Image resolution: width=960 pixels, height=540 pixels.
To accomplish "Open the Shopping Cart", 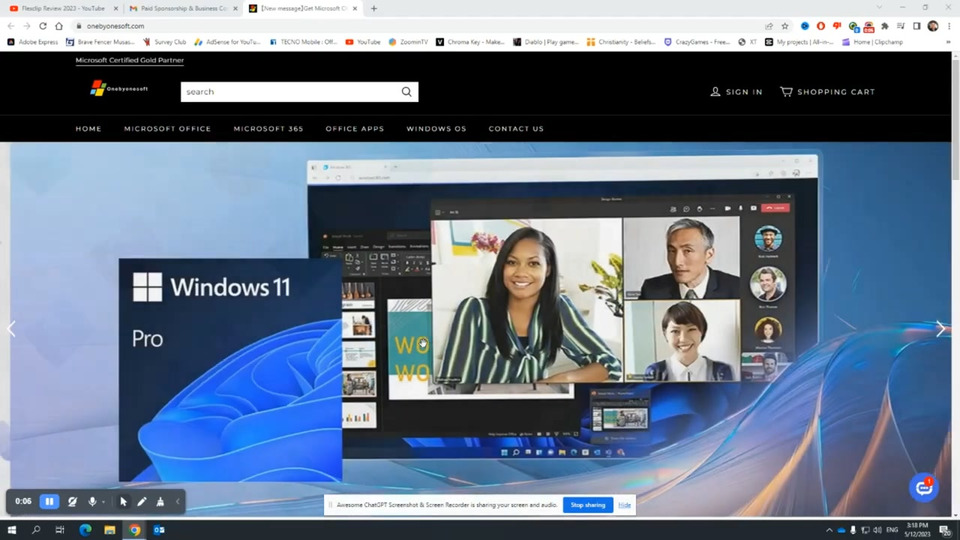I will pyautogui.click(x=827, y=92).
